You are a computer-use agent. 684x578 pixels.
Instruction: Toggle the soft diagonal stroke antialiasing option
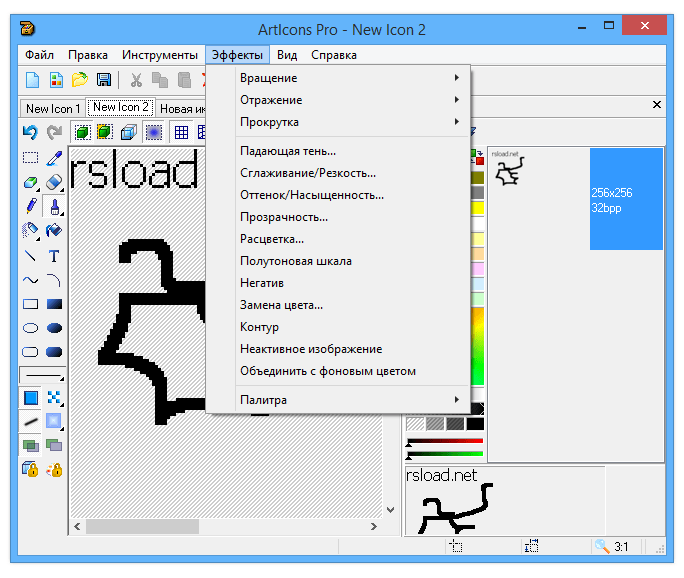pos(31,422)
